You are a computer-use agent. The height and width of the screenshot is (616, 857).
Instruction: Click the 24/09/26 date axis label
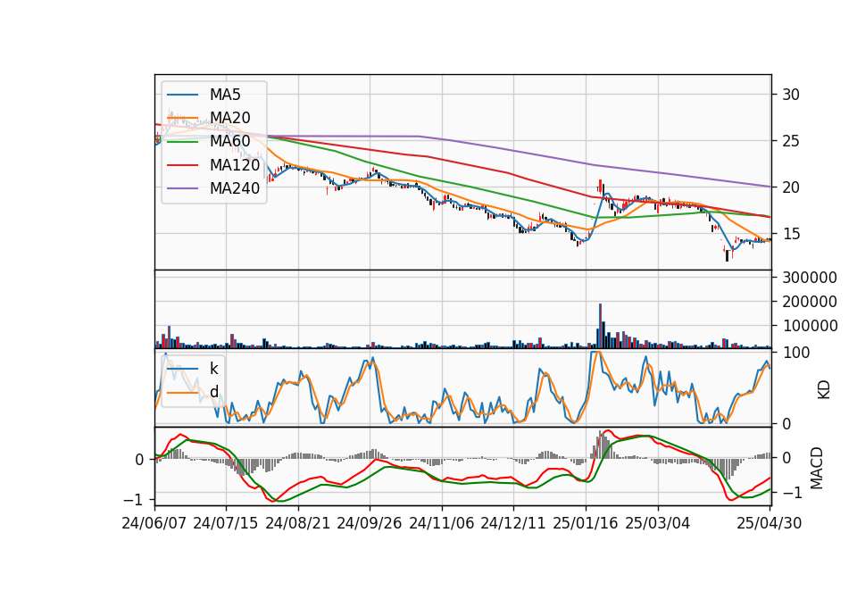point(370,523)
